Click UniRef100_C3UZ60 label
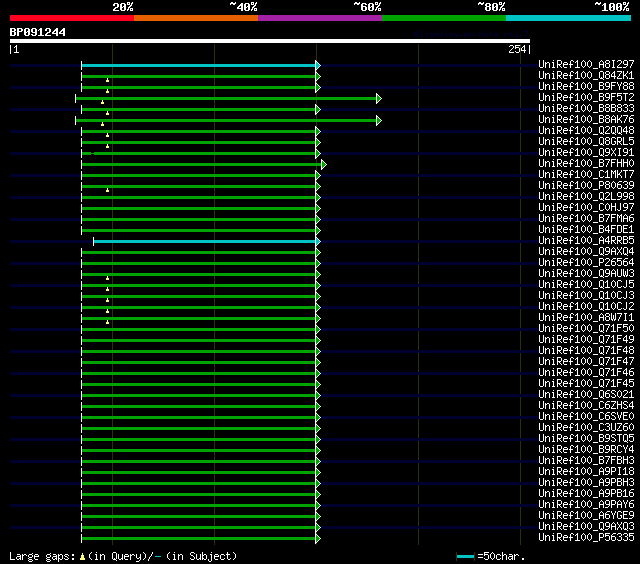 [586, 428]
